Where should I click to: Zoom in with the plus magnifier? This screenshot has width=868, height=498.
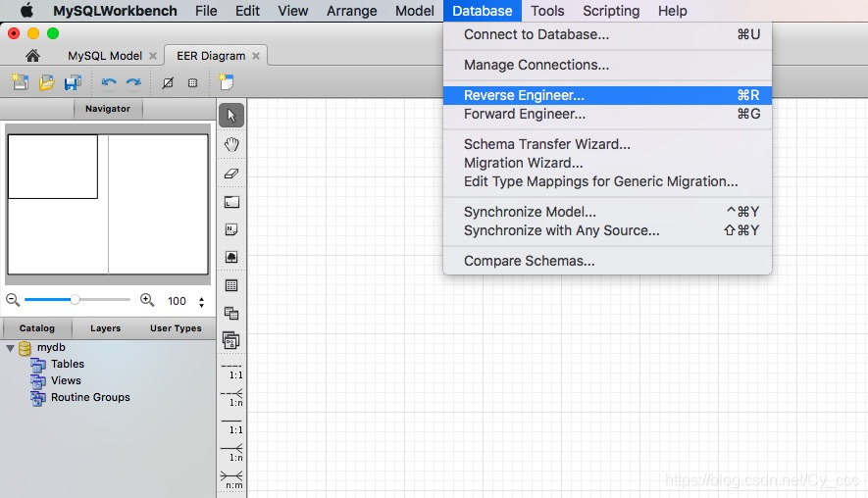(147, 300)
